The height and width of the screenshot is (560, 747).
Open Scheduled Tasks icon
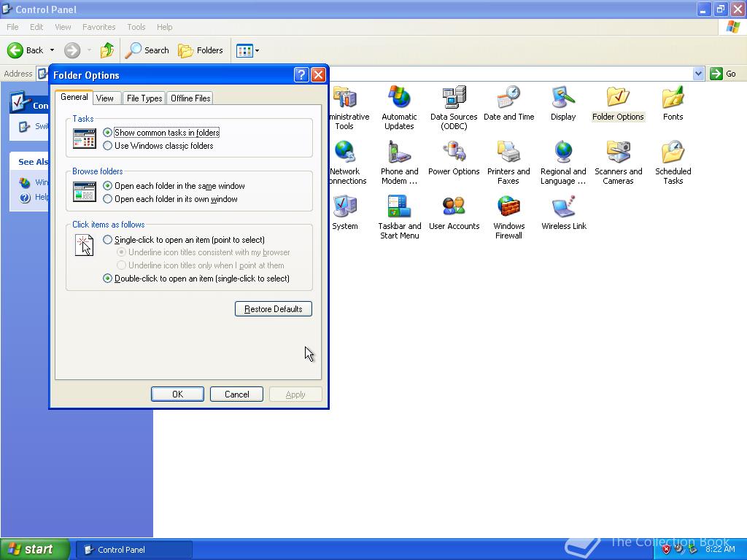(x=673, y=163)
